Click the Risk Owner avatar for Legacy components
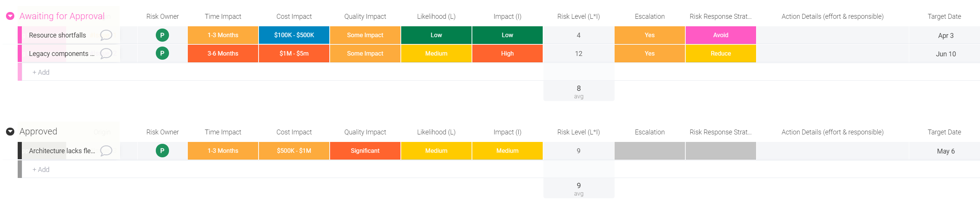The height and width of the screenshot is (202, 980). (162, 54)
